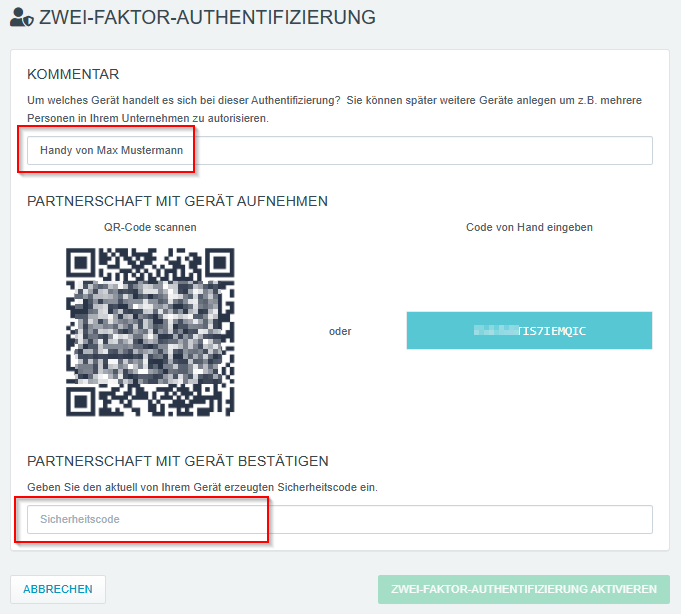Click the 'oder' separator text
This screenshot has width=681, height=614.
pos(340,331)
